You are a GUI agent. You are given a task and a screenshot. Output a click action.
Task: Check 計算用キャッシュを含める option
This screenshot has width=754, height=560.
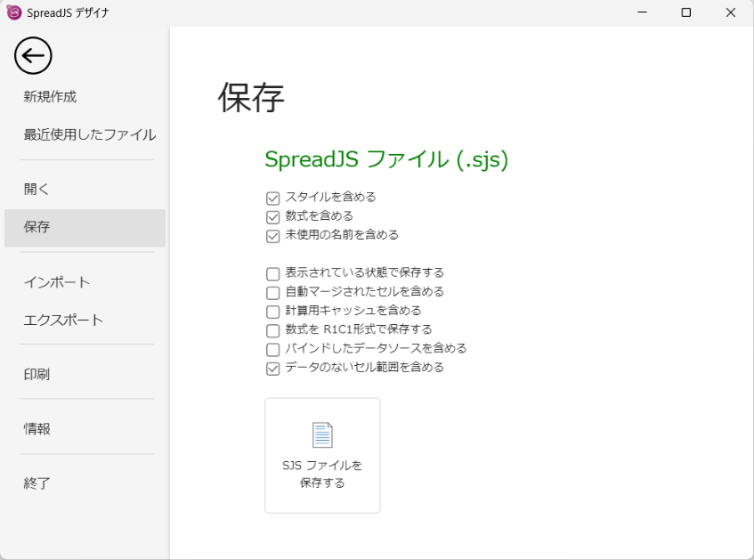tap(272, 312)
